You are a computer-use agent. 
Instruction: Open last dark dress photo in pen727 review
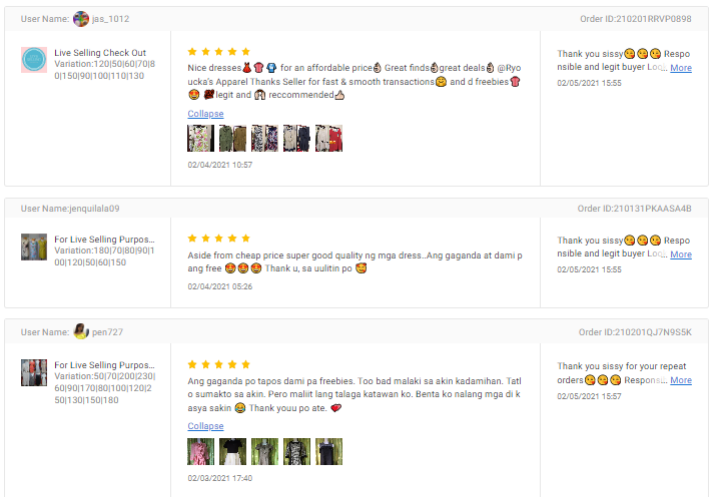click(329, 451)
